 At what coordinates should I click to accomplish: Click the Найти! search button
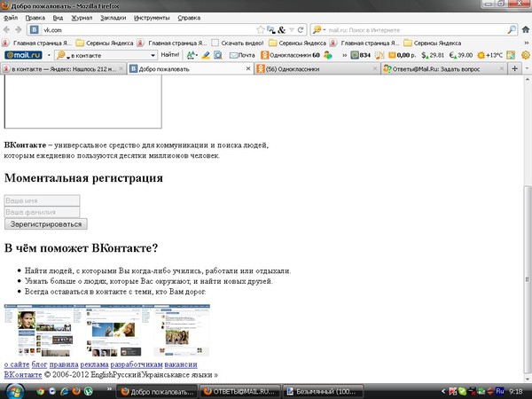[170, 55]
